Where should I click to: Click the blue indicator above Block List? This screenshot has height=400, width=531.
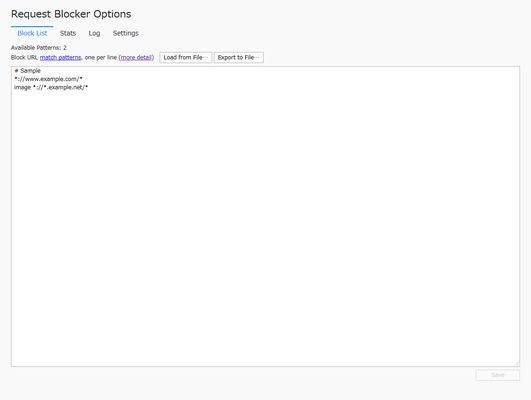pyautogui.click(x=32, y=26)
